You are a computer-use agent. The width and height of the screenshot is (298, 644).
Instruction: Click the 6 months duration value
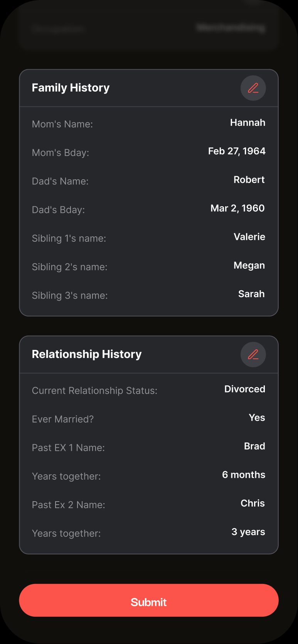[x=244, y=475]
